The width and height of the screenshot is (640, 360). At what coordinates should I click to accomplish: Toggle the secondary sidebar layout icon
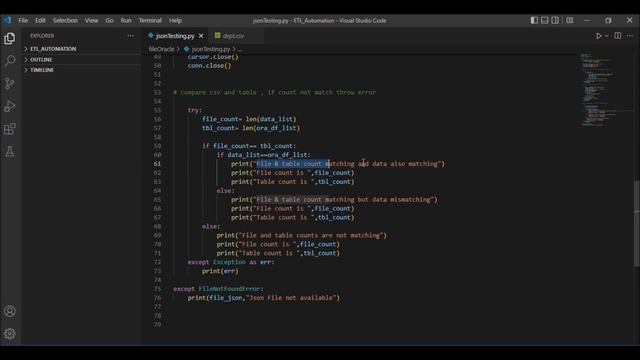[555, 20]
